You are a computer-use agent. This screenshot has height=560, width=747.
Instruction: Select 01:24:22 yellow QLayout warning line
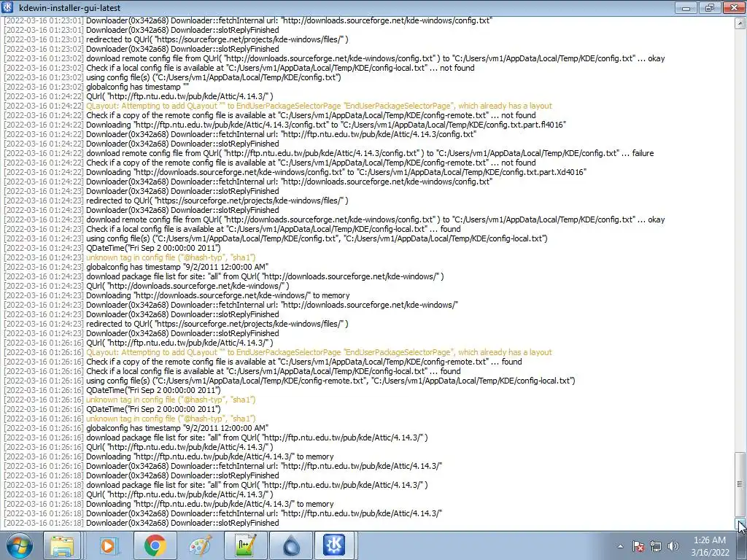click(278, 106)
